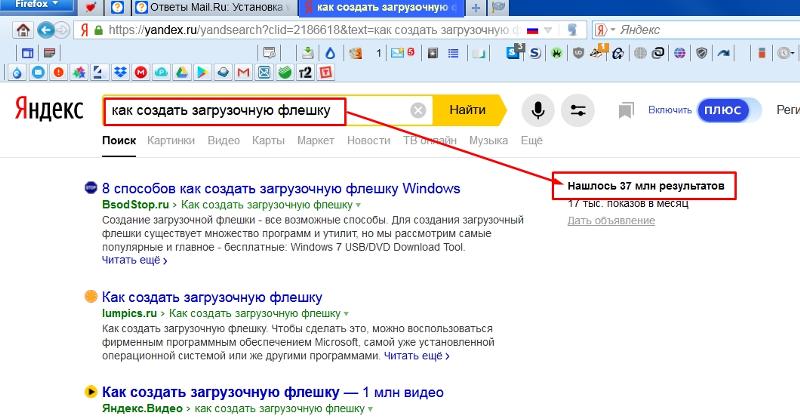Viewport: 800px width, 417px height.
Task: Open result '8 способов как создать загрузочную флешку Windows'
Action: 281,188
